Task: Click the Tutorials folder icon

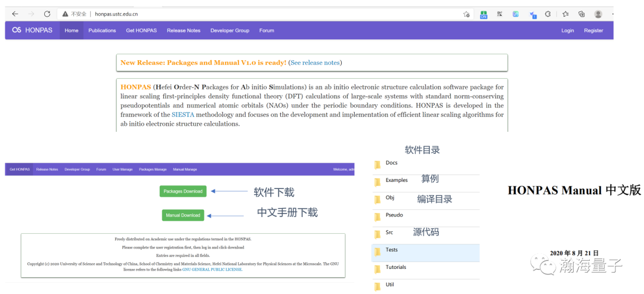Action: [377, 269]
